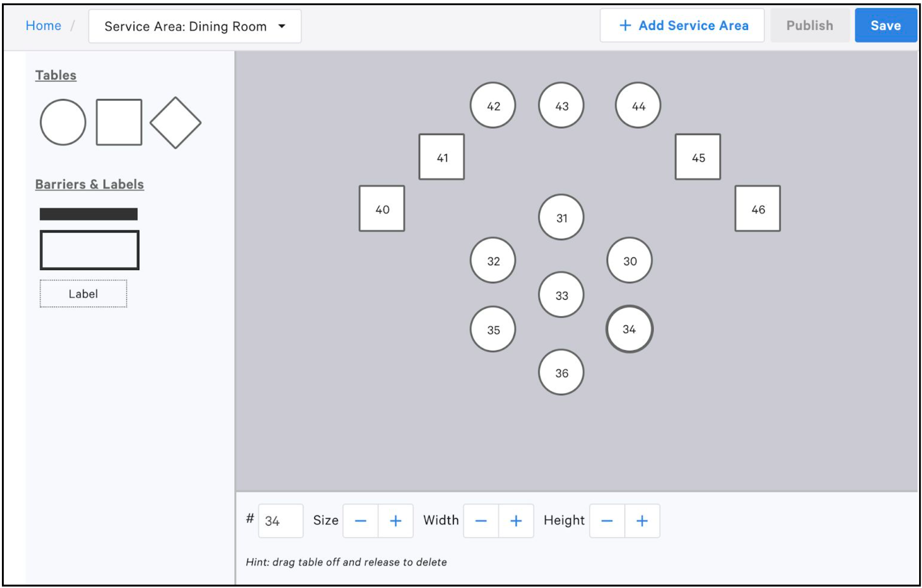Click the table number input field
Image resolution: width=922 pixels, height=588 pixels.
pyautogui.click(x=280, y=520)
